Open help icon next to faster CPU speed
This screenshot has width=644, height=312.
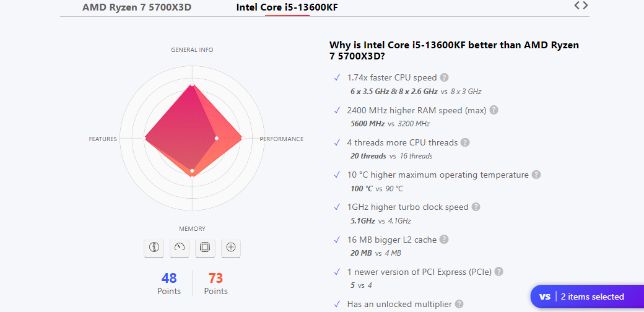[444, 77]
